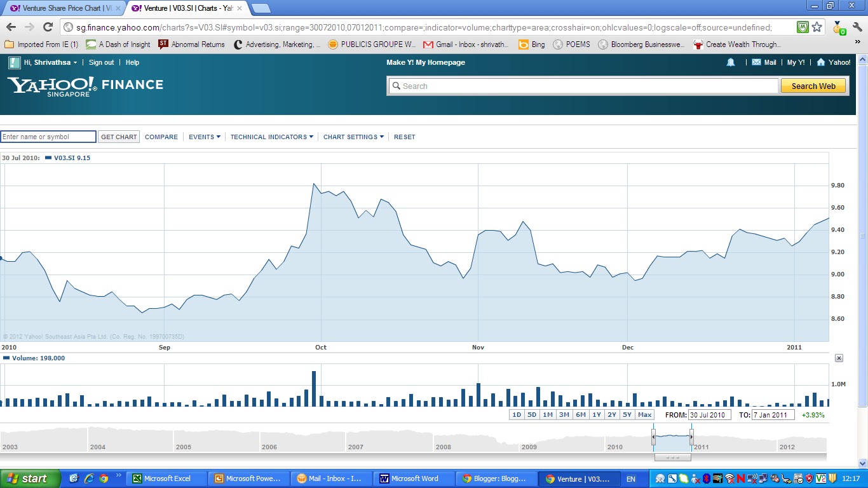The image size is (868, 488).
Task: Open the Help link in the top bar
Action: coord(132,62)
